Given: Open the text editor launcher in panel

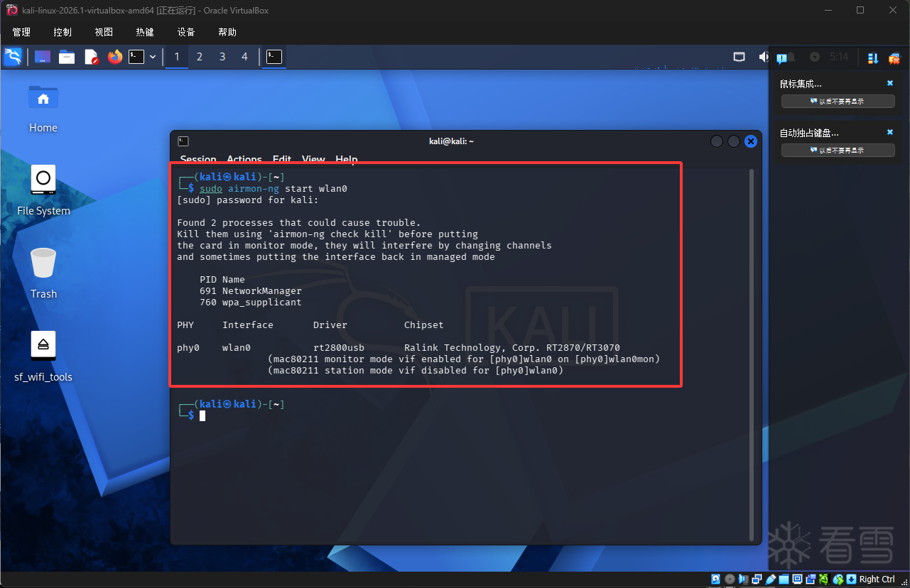Looking at the screenshot, I should (91, 57).
